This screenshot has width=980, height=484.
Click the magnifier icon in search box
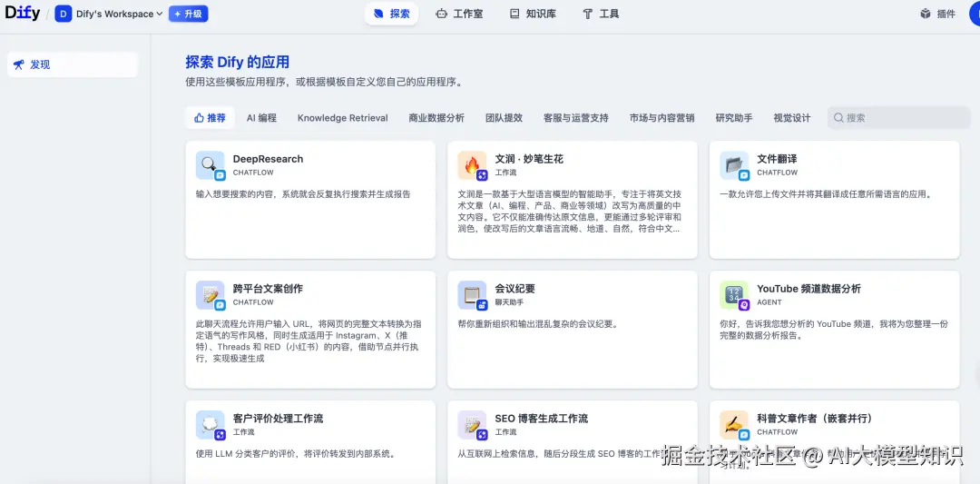pos(838,117)
